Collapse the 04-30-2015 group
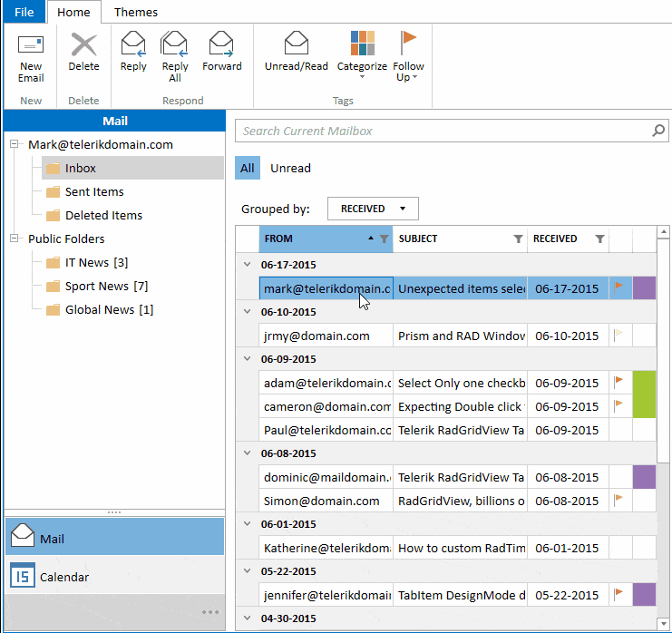The width and height of the screenshot is (672, 633). [248, 618]
